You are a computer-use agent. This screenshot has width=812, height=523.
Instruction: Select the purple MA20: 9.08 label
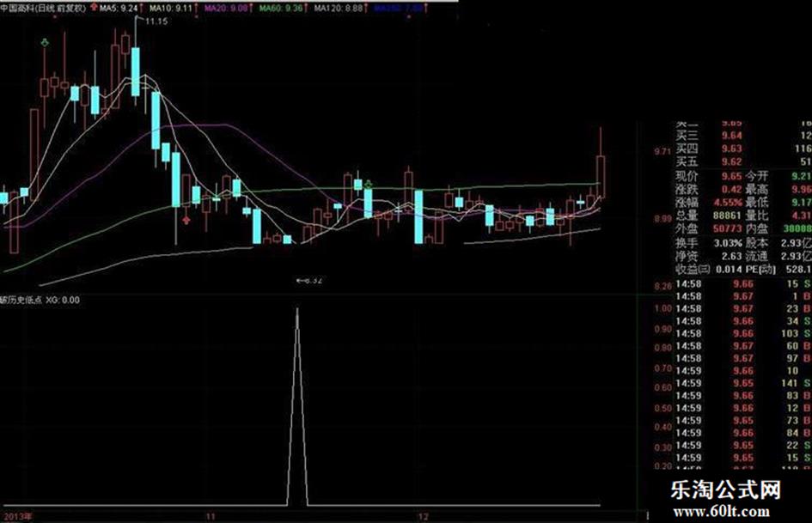click(x=226, y=9)
